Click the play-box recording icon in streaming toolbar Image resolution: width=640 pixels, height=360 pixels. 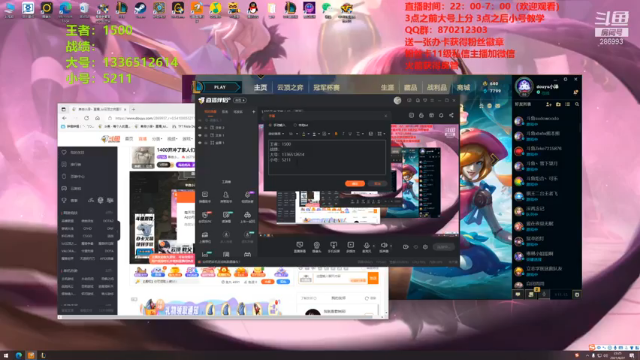pyautogui.click(x=351, y=245)
